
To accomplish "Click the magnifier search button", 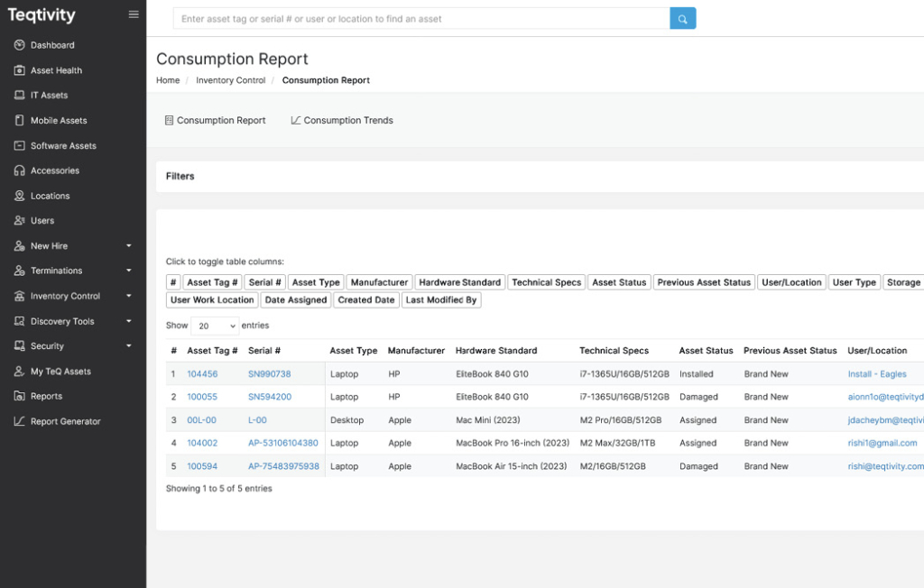I will pos(682,19).
